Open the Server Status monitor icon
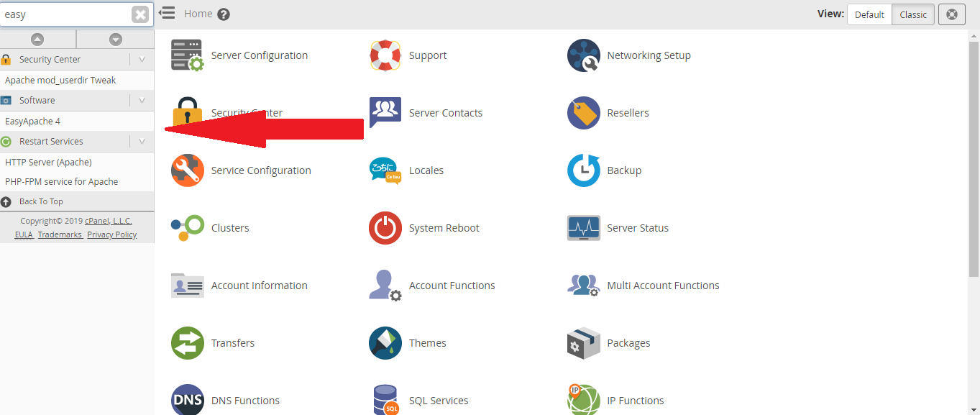Screen dimensions: 980x415 coord(583,228)
